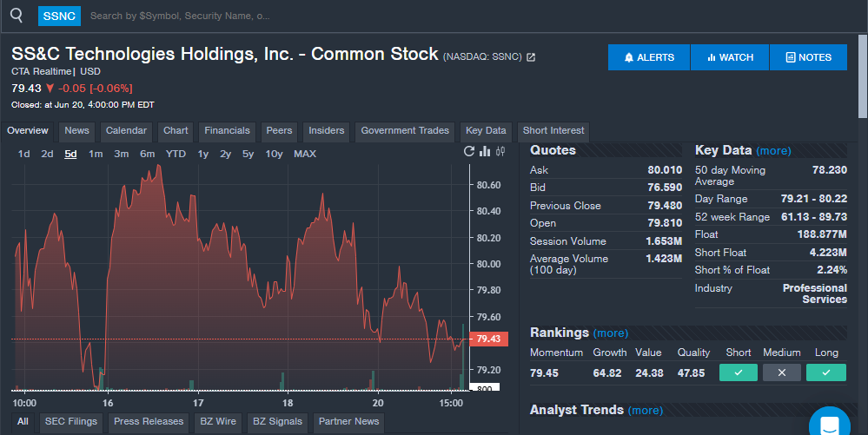Open NOTES for SSNC
This screenshot has height=435, width=868.
tap(808, 57)
